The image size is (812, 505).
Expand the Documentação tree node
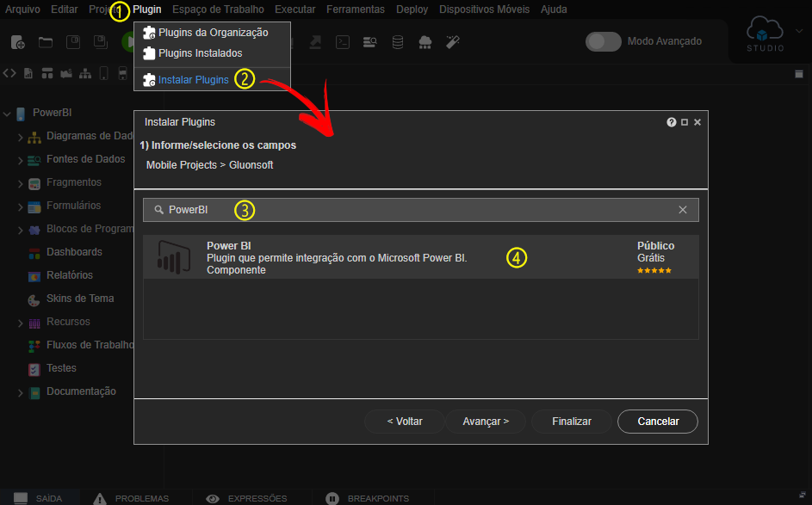[20, 393]
